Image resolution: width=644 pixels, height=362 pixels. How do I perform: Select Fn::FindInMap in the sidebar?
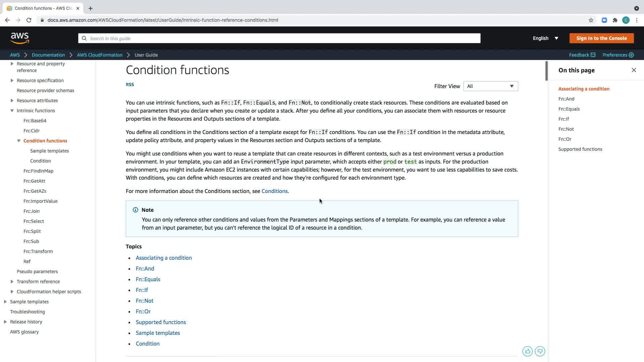pos(38,171)
